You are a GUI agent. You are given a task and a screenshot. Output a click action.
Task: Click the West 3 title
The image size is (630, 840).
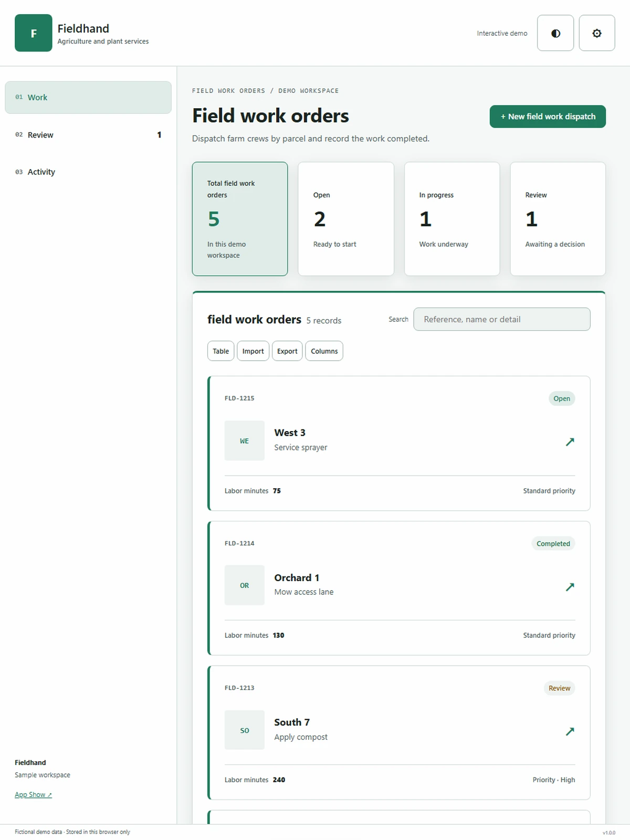click(290, 433)
